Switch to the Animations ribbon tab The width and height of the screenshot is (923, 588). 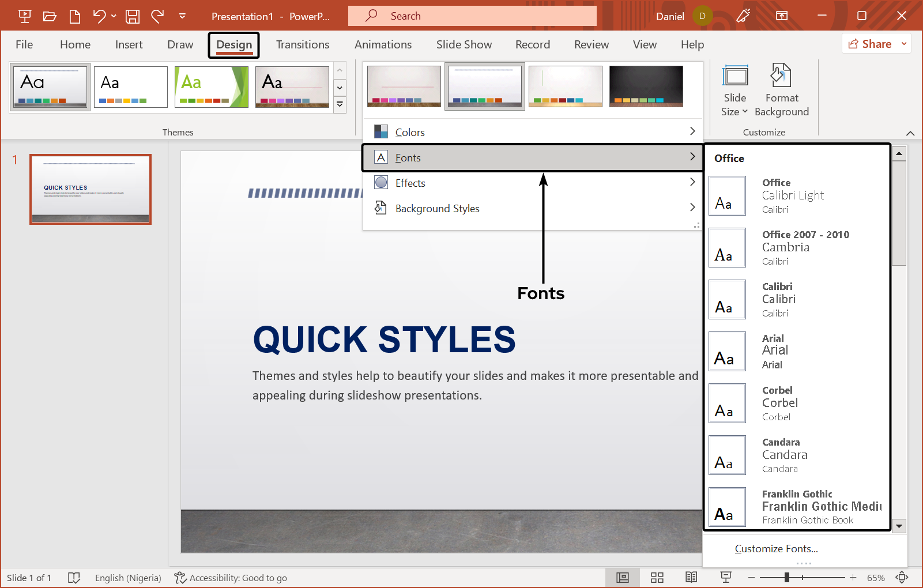coord(383,44)
